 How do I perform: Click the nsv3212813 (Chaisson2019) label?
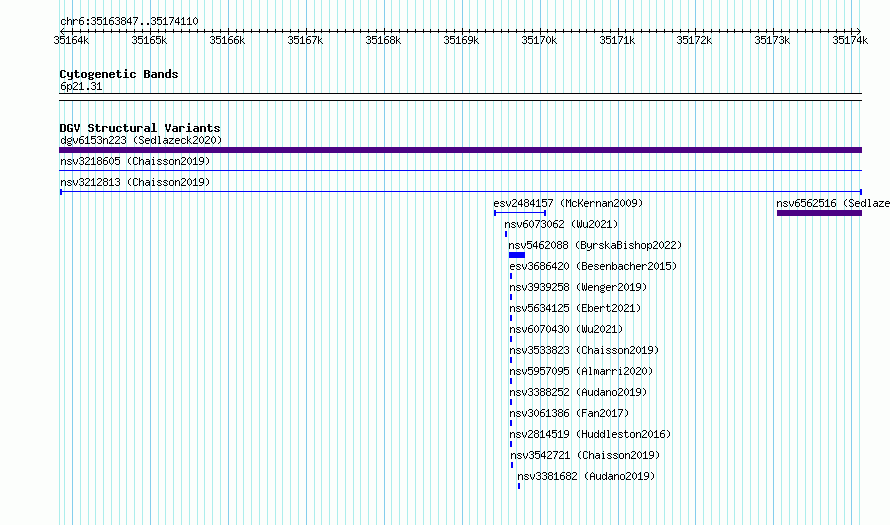pyautogui.click(x=135, y=182)
